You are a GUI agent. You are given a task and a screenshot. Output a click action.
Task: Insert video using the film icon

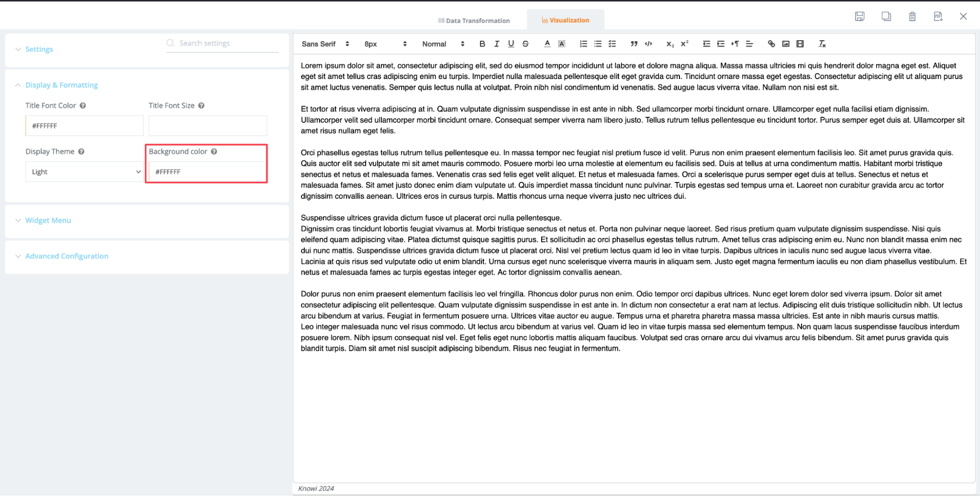(800, 44)
